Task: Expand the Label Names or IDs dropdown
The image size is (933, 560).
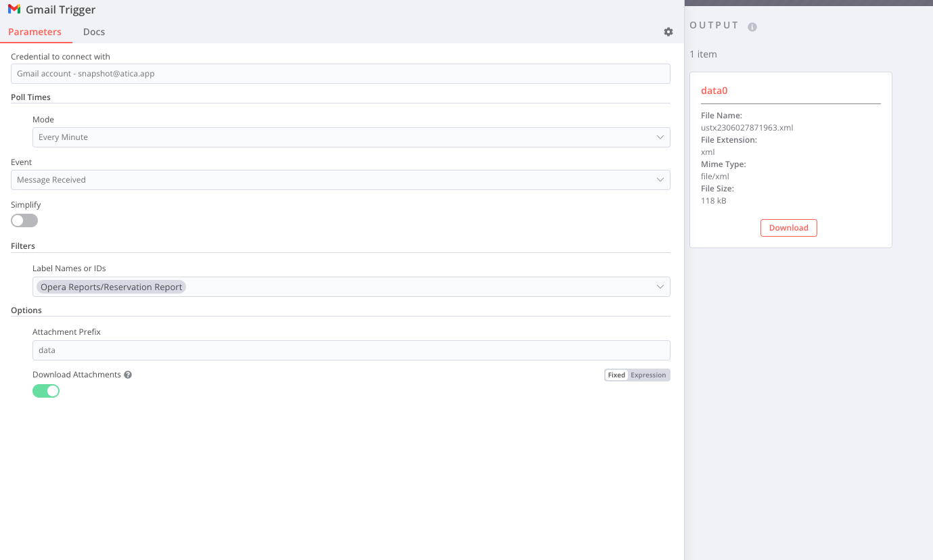Action: pyautogui.click(x=351, y=287)
